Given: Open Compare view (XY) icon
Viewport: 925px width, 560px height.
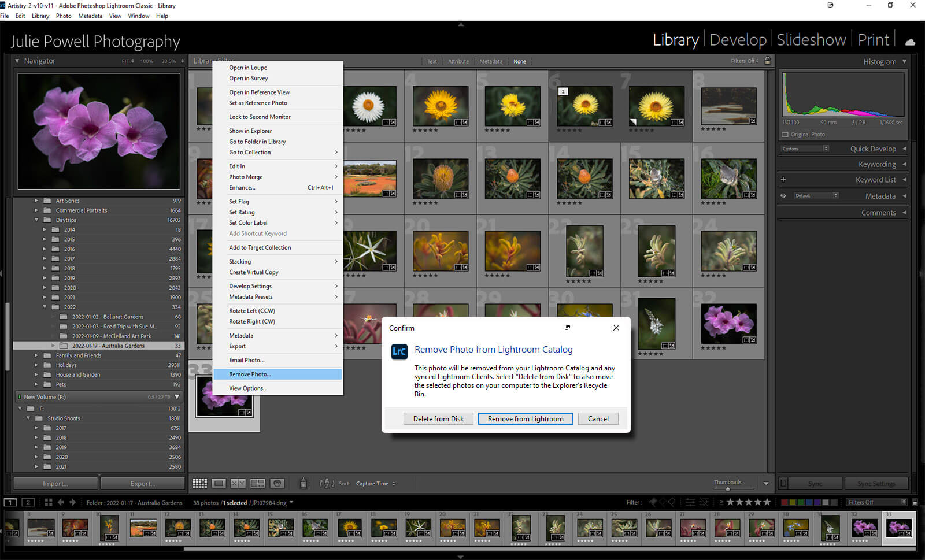Looking at the screenshot, I should [238, 483].
